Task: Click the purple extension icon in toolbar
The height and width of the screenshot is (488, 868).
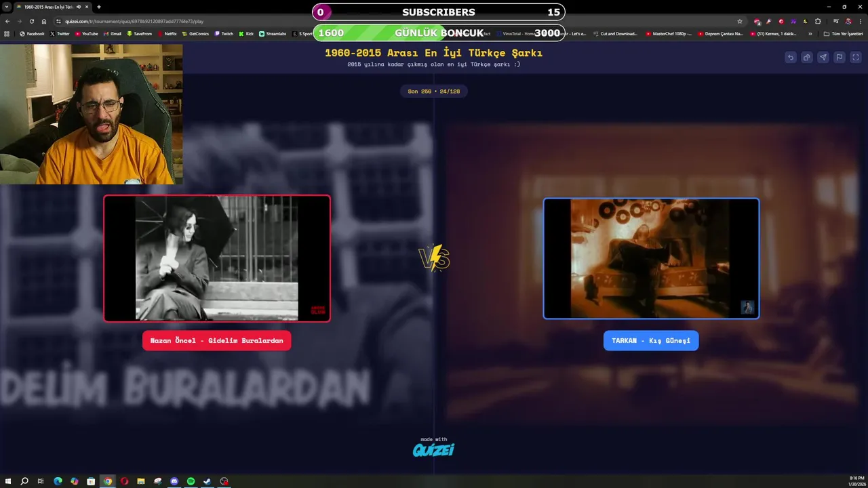Action: point(793,21)
